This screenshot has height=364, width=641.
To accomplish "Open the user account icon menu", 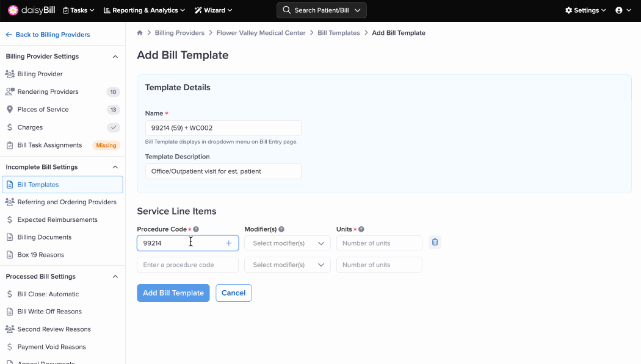I will click(x=623, y=10).
